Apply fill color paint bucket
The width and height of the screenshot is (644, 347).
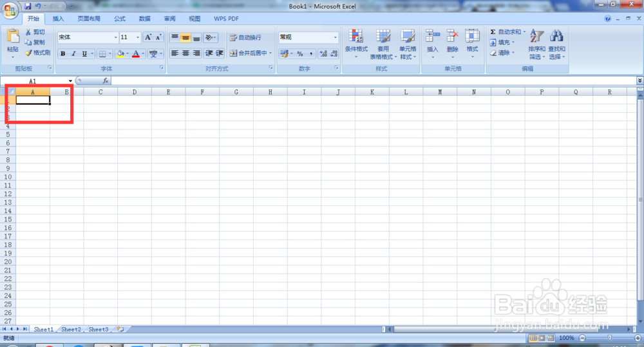[x=120, y=53]
